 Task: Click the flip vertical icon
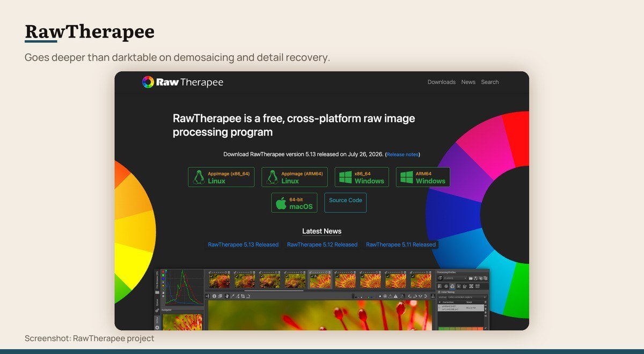(425, 296)
